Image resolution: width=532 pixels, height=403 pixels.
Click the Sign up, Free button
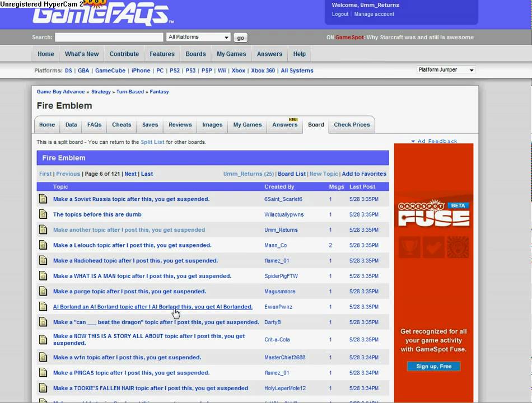tap(433, 367)
